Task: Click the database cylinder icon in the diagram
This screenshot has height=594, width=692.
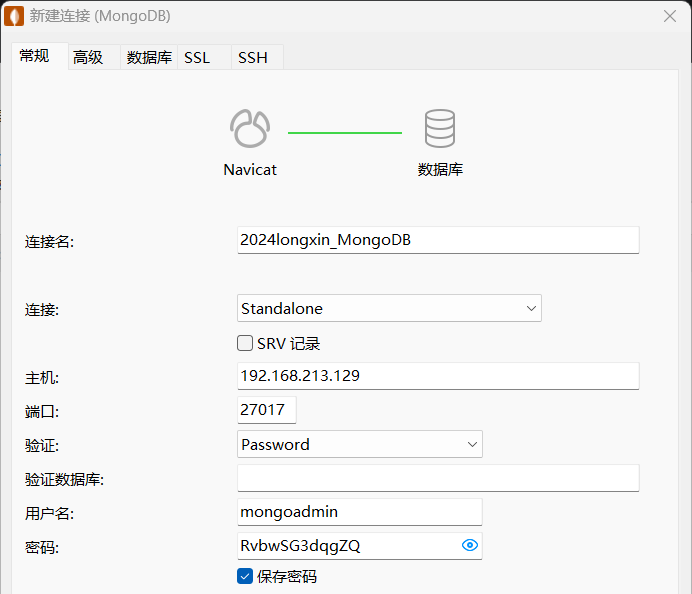Action: tap(440, 128)
